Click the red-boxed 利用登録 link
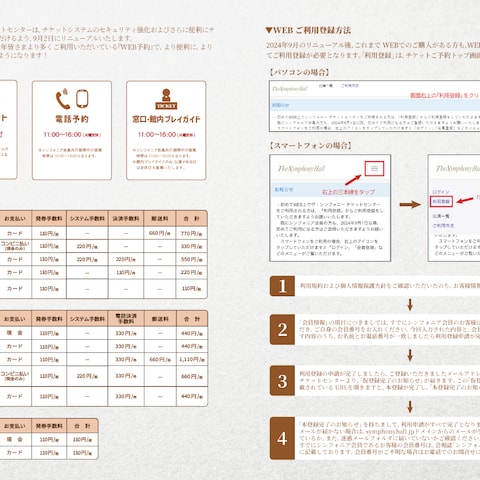Screen dimensions: 480x480 (x=441, y=202)
